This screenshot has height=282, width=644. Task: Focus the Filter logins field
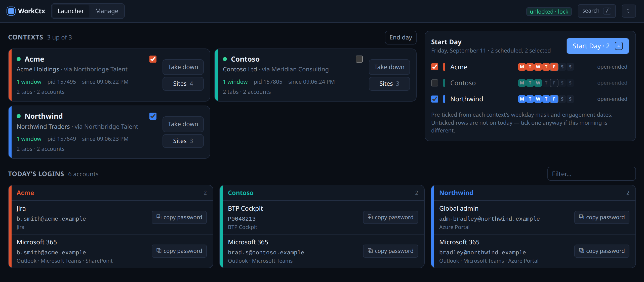pyautogui.click(x=591, y=174)
